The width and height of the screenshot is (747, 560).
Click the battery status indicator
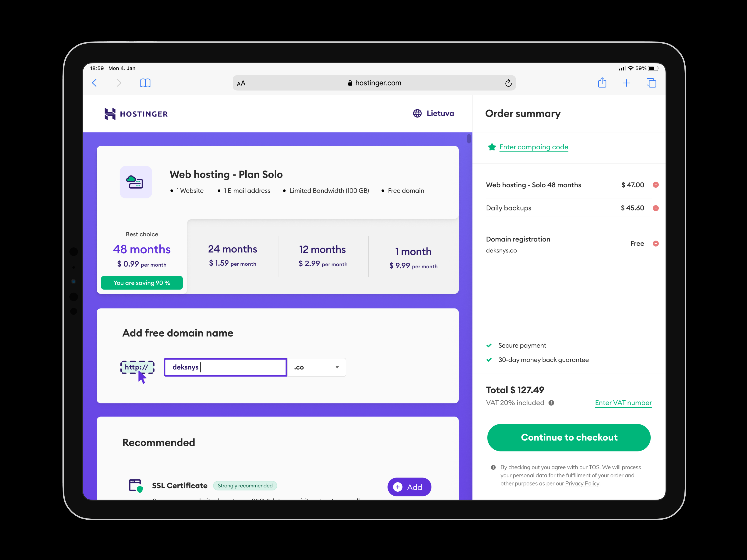pyautogui.click(x=653, y=68)
